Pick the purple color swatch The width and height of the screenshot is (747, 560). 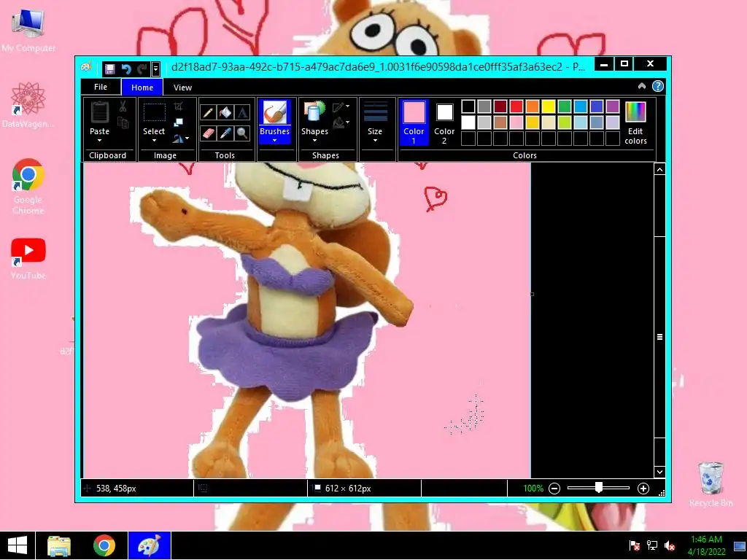tap(613, 106)
